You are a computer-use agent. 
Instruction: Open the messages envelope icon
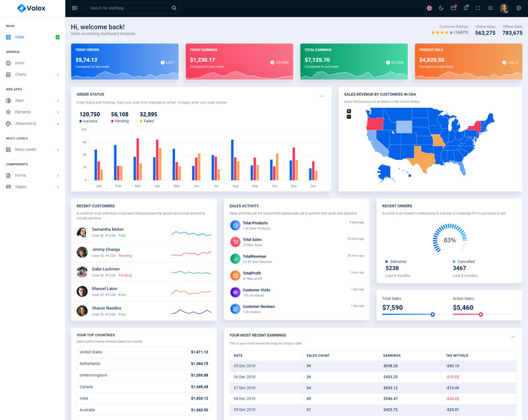click(453, 8)
